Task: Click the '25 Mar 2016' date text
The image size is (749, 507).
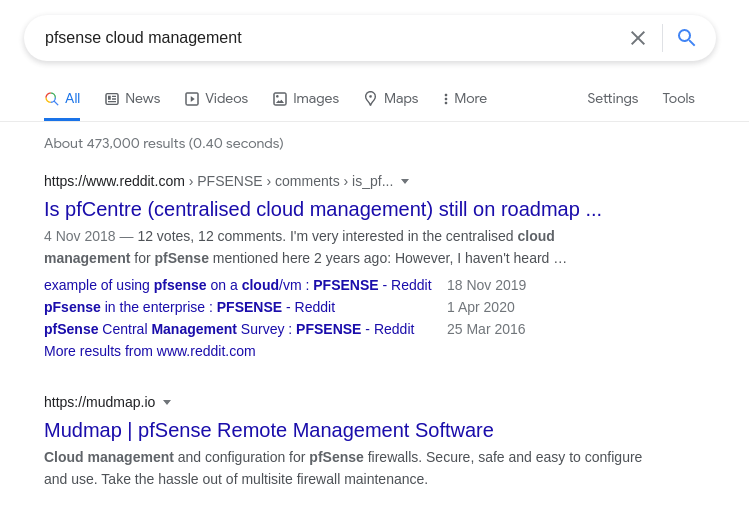Action: [486, 329]
